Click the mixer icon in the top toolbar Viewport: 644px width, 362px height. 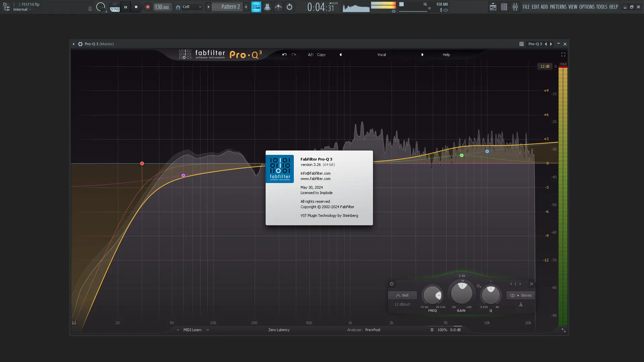pos(515,7)
